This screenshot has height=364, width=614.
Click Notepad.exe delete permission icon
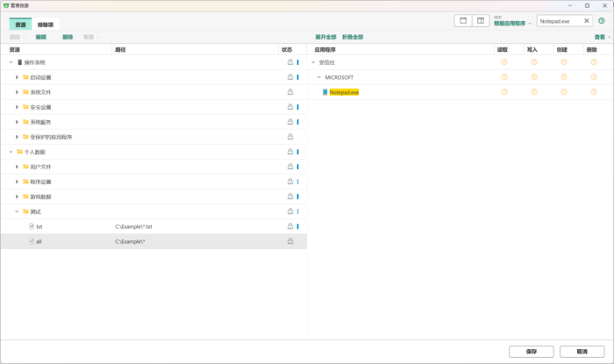coord(592,91)
